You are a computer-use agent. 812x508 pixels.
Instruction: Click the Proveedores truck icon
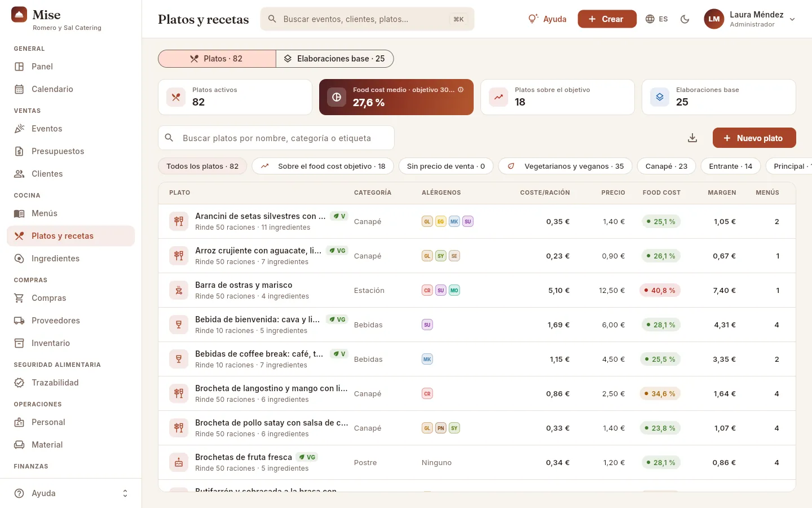click(x=19, y=321)
